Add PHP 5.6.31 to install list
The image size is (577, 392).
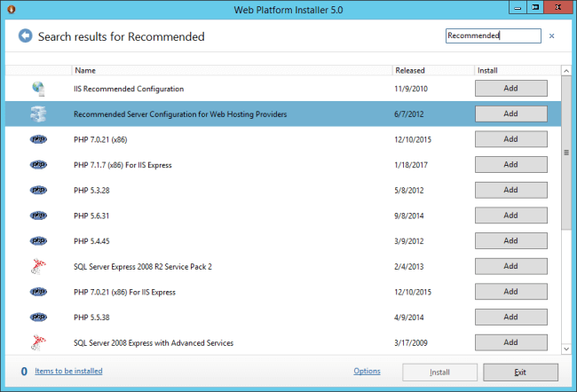510,216
